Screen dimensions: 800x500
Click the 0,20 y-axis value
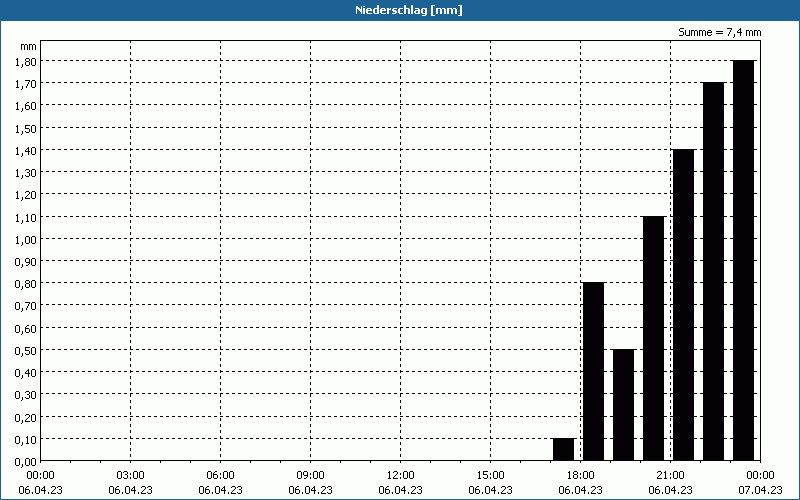(x=26, y=417)
